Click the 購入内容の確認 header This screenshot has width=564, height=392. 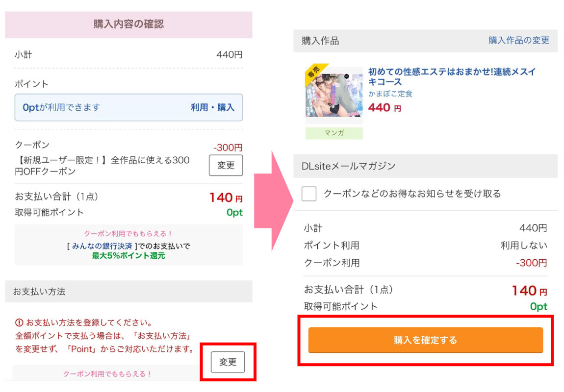pyautogui.click(x=128, y=24)
